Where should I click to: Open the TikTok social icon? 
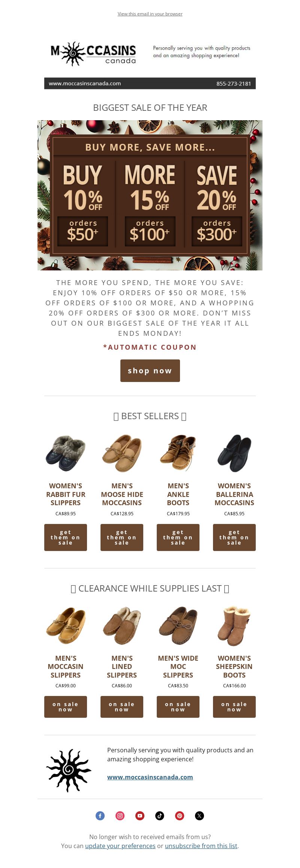(160, 815)
